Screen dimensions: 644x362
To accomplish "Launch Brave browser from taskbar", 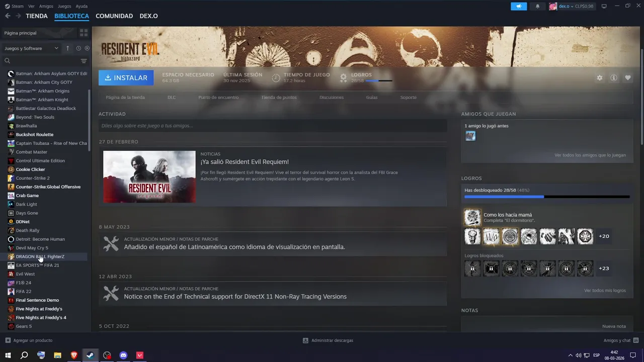I will [x=74, y=355].
